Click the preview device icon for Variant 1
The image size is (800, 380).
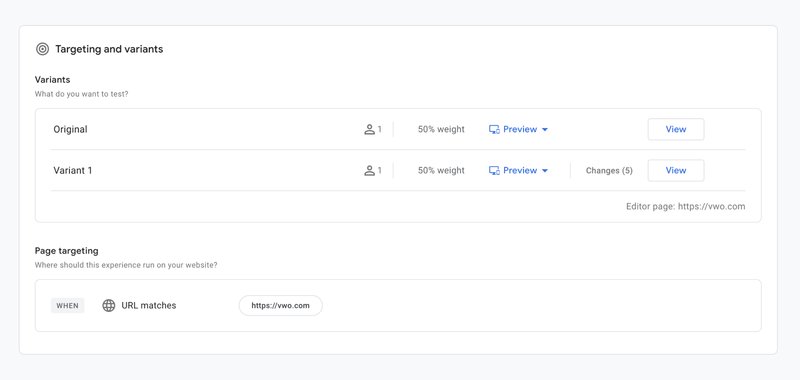[x=494, y=170]
